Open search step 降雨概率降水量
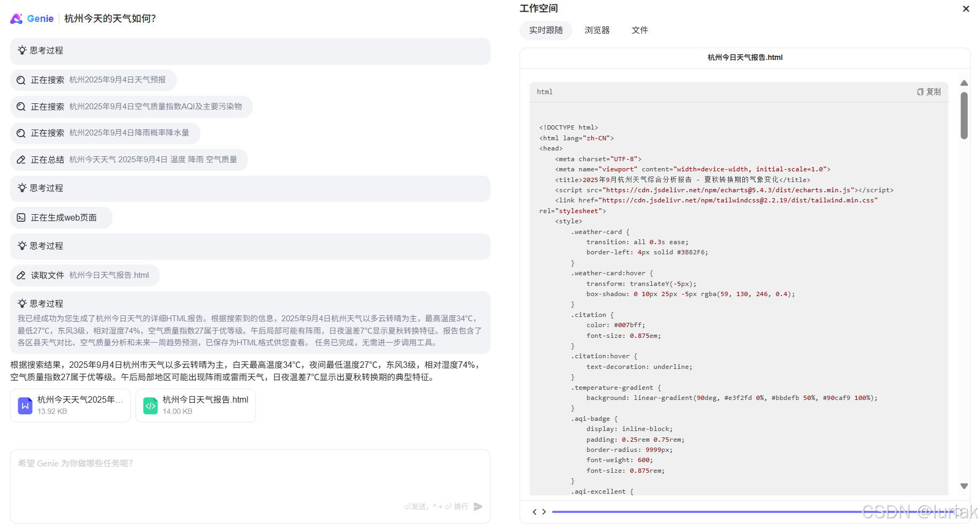 click(x=105, y=133)
